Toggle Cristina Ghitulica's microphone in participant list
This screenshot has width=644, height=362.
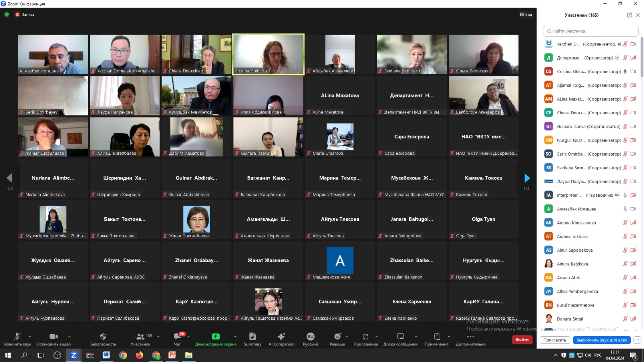pyautogui.click(x=625, y=72)
